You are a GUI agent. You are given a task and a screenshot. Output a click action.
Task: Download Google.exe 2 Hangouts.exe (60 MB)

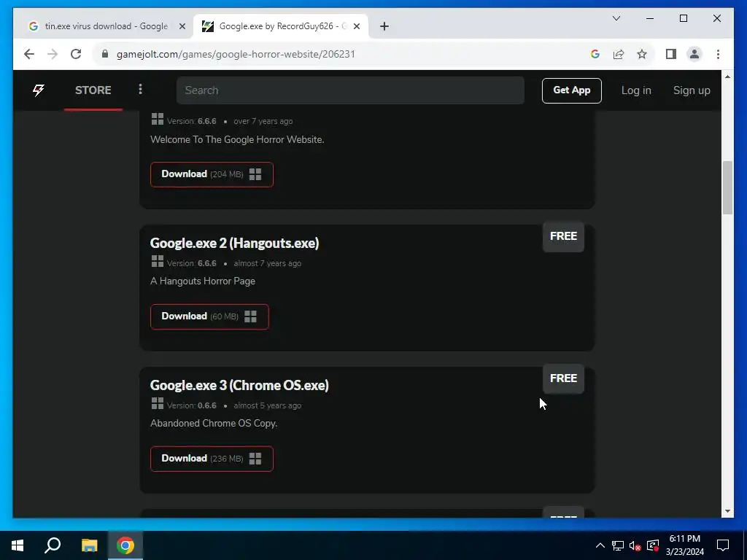tap(209, 316)
